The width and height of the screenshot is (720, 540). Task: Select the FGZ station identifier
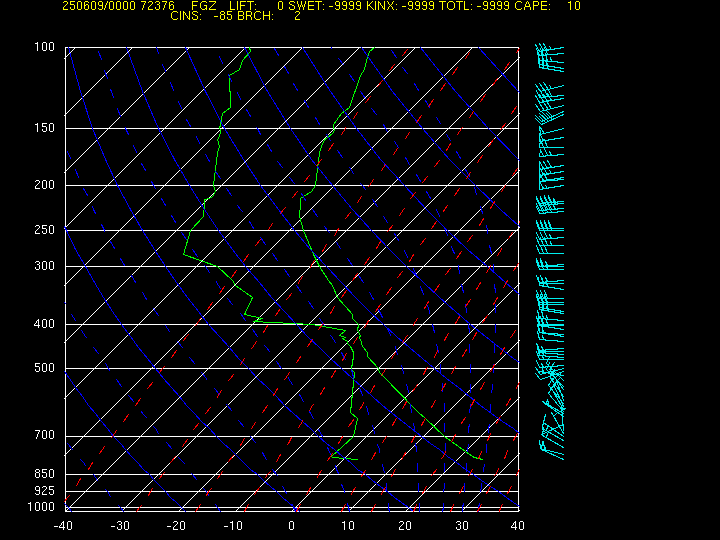pyautogui.click(x=204, y=6)
